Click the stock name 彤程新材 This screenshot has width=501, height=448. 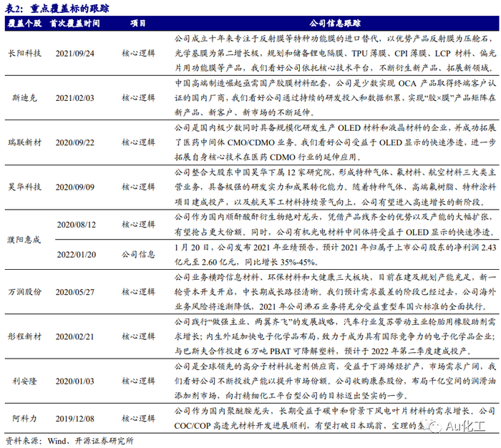24,336
